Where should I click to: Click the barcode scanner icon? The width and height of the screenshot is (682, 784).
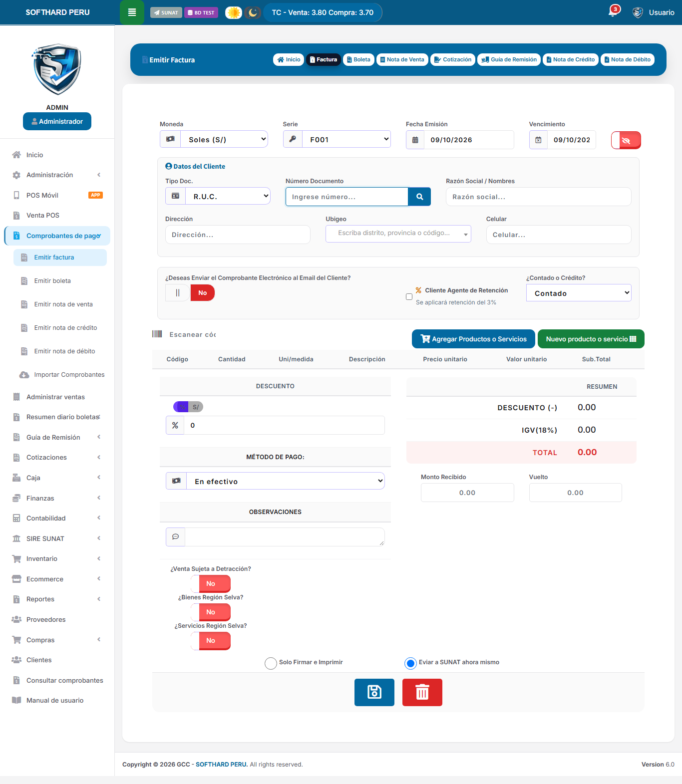click(157, 334)
